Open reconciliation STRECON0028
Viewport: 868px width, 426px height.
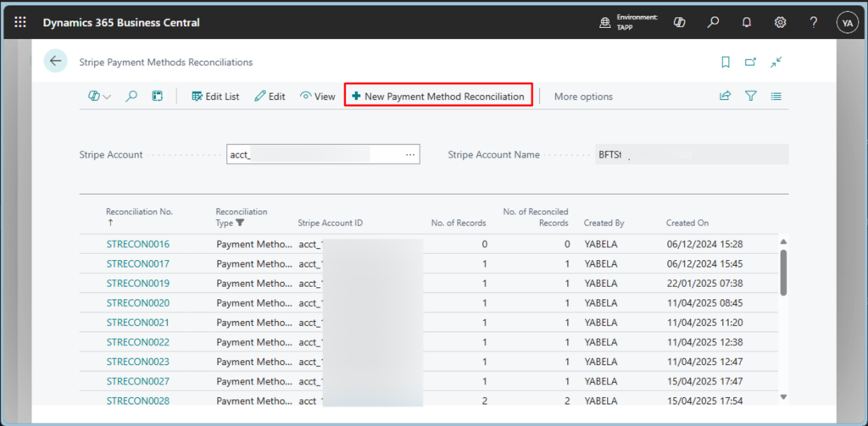(x=138, y=401)
